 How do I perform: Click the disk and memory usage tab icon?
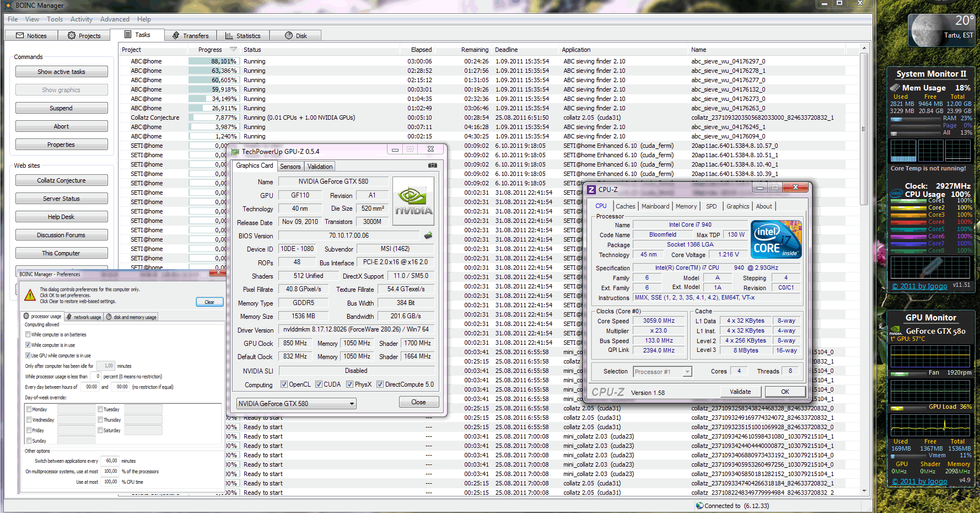(109, 317)
